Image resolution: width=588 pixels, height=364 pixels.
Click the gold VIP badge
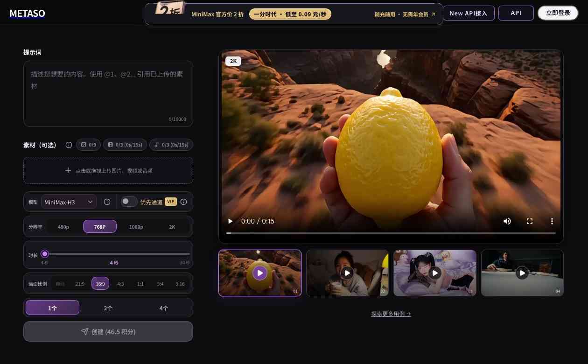point(171,202)
